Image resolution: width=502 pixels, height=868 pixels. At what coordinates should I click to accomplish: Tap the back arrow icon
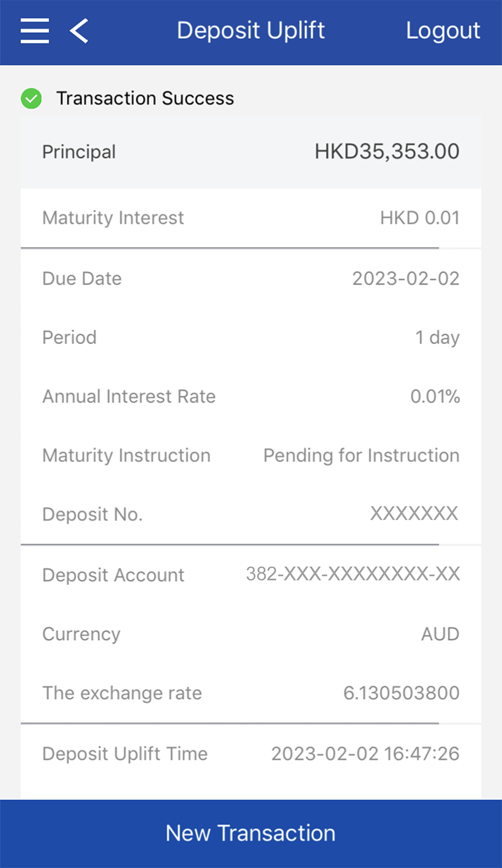pos(79,31)
